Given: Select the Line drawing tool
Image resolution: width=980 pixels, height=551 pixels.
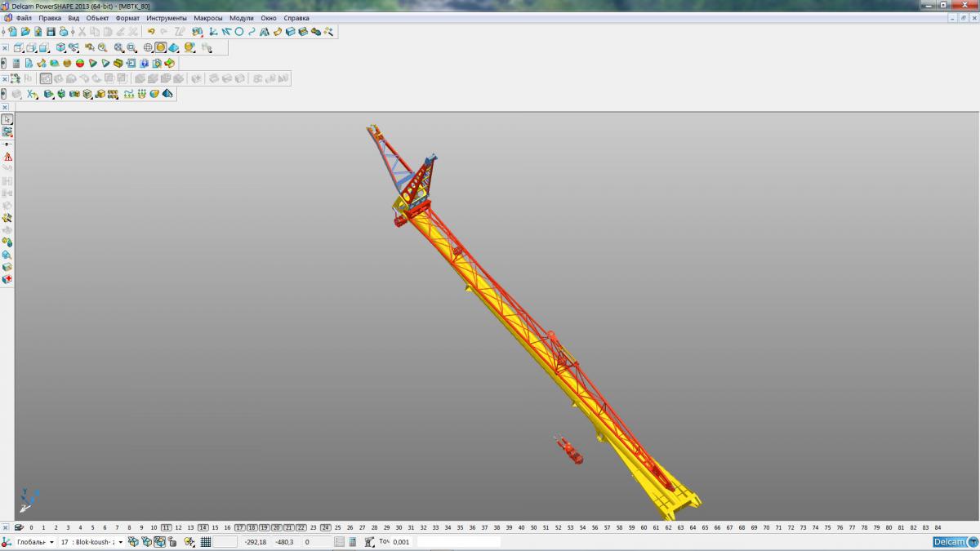Looking at the screenshot, I should tap(226, 31).
